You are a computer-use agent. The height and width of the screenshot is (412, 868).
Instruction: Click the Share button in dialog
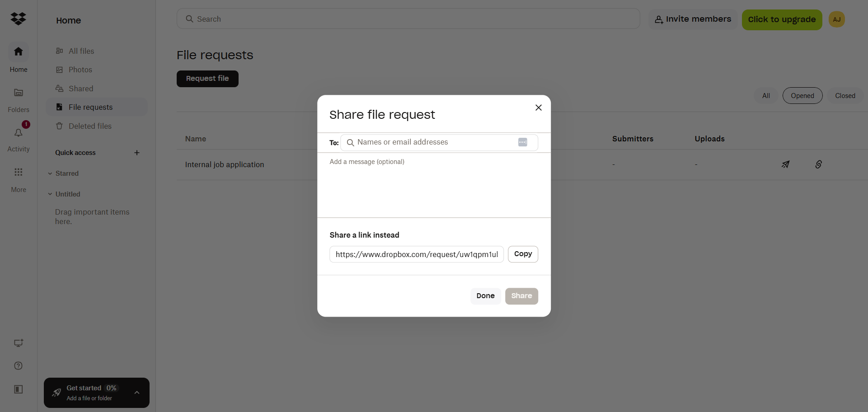coord(521,296)
